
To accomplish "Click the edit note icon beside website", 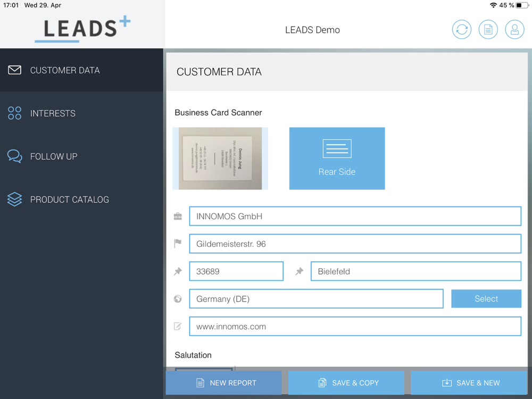I will pos(178,326).
